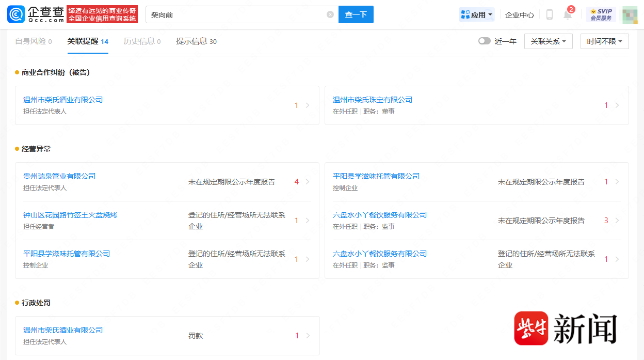The height and width of the screenshot is (360, 644).
Task: Expand the 时间不限 filter dropdown
Action: pyautogui.click(x=605, y=41)
